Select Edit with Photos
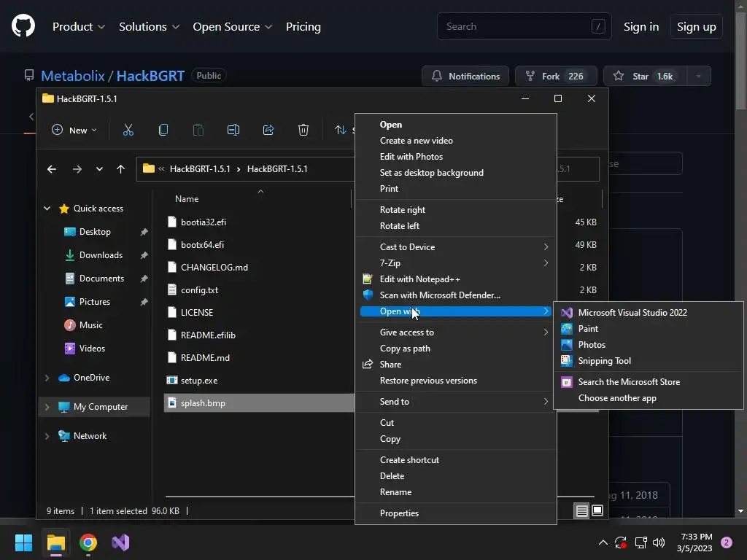 (456, 157)
